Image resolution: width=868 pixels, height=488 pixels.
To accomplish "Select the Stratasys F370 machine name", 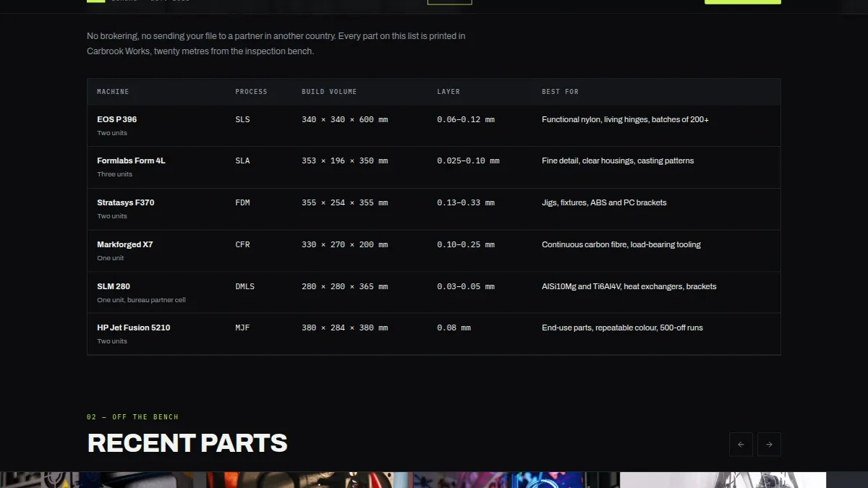I will (x=125, y=202).
